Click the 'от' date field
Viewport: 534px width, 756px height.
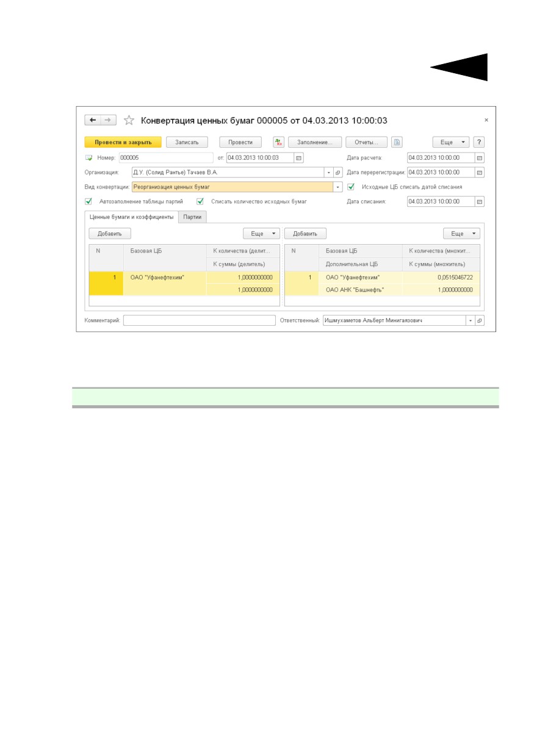point(260,157)
